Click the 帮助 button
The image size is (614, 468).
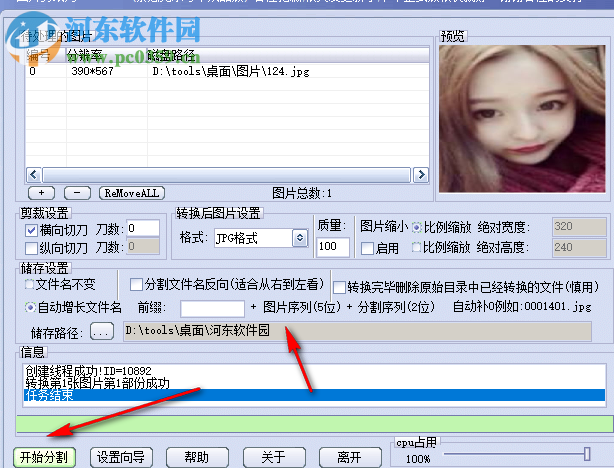pyautogui.click(x=197, y=457)
